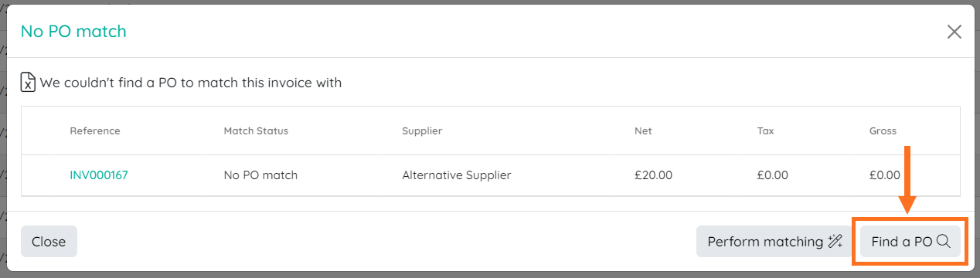Select the Reference column header

tap(95, 131)
